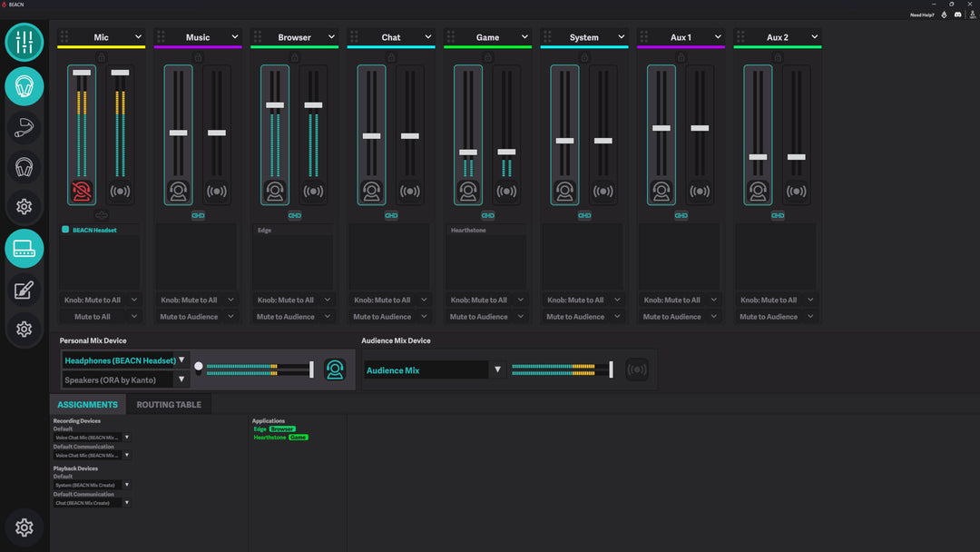Open the Audience Mix device dropdown
Viewport: 980px width, 552px height.
496,370
